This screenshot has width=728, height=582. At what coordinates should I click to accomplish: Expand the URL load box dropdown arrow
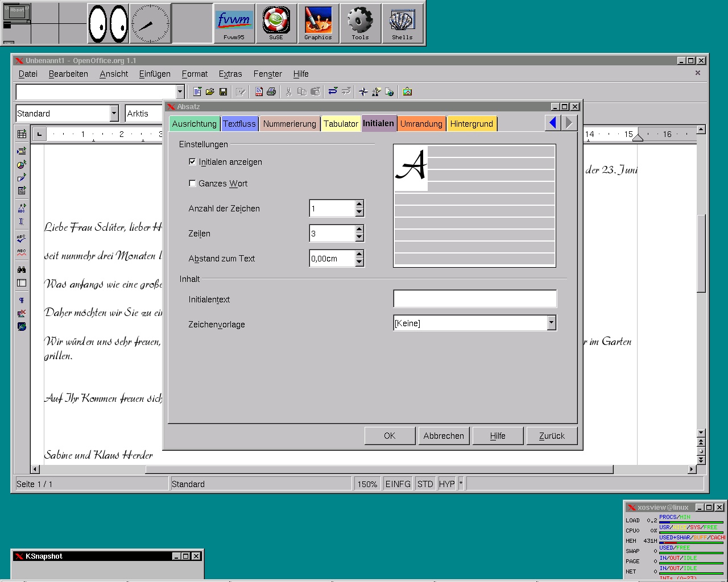coord(180,92)
